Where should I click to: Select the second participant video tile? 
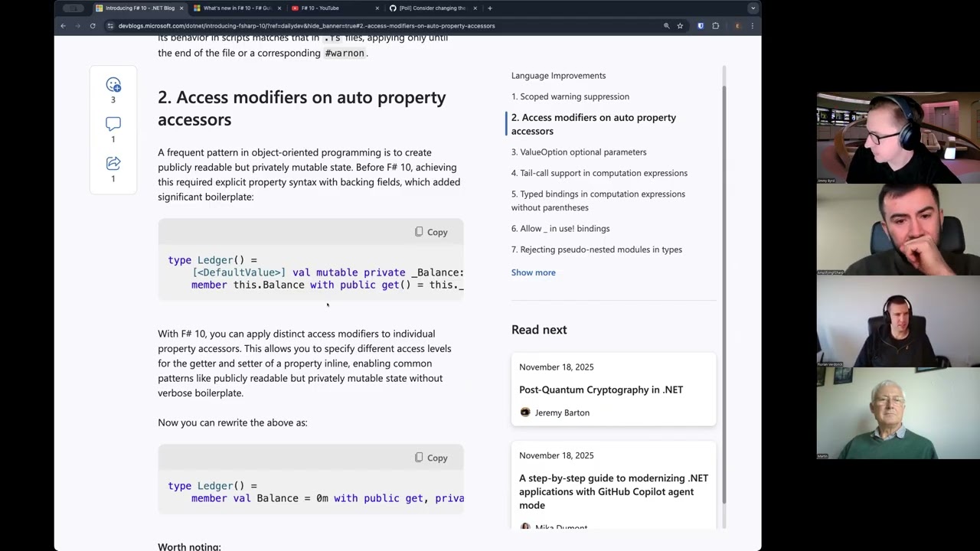coord(898,230)
